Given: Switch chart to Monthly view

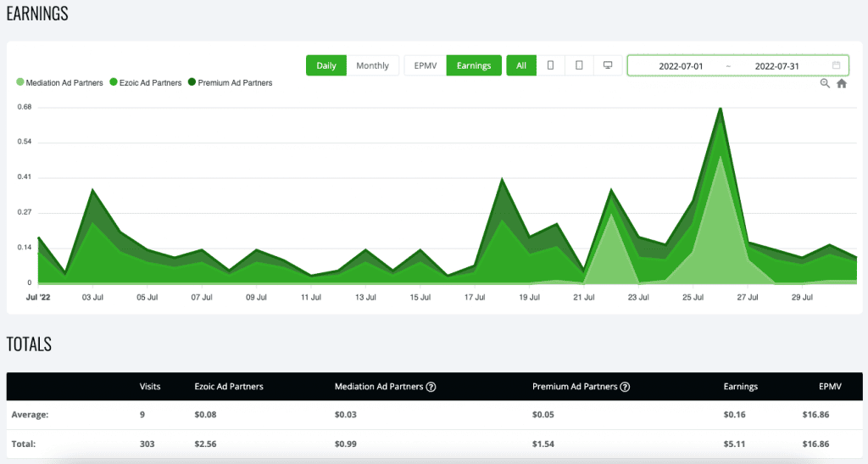Looking at the screenshot, I should [x=373, y=65].
